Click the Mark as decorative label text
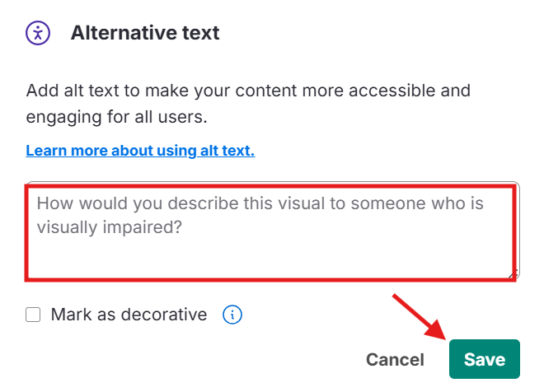The width and height of the screenshot is (544, 392). click(x=129, y=314)
